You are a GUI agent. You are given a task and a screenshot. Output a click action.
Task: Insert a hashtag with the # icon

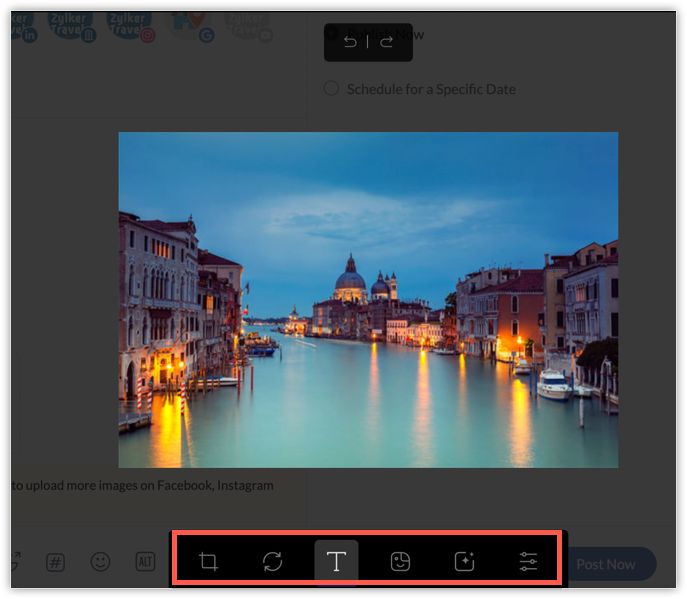(x=55, y=562)
